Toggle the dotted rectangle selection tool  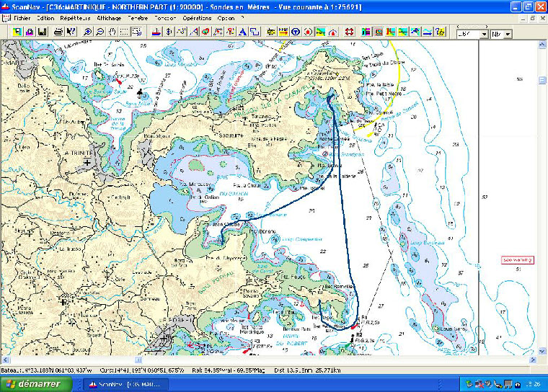125,32
